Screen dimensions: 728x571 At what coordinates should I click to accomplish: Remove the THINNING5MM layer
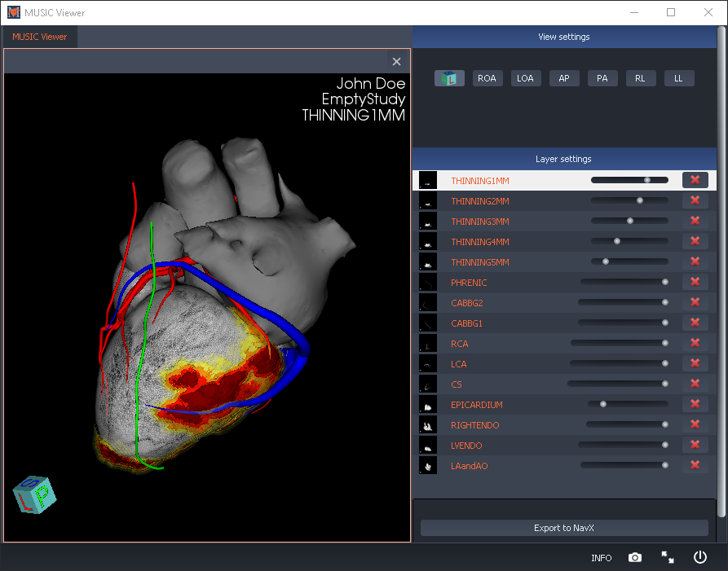pyautogui.click(x=695, y=261)
